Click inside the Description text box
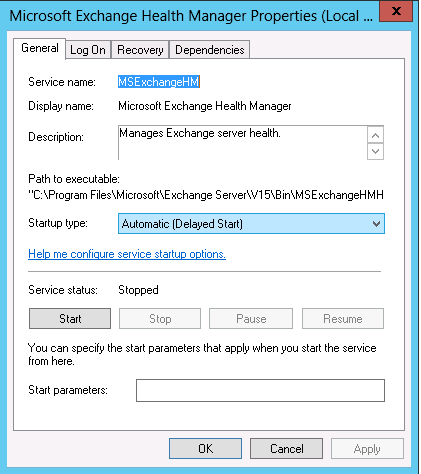This screenshot has width=421, height=474. click(243, 143)
